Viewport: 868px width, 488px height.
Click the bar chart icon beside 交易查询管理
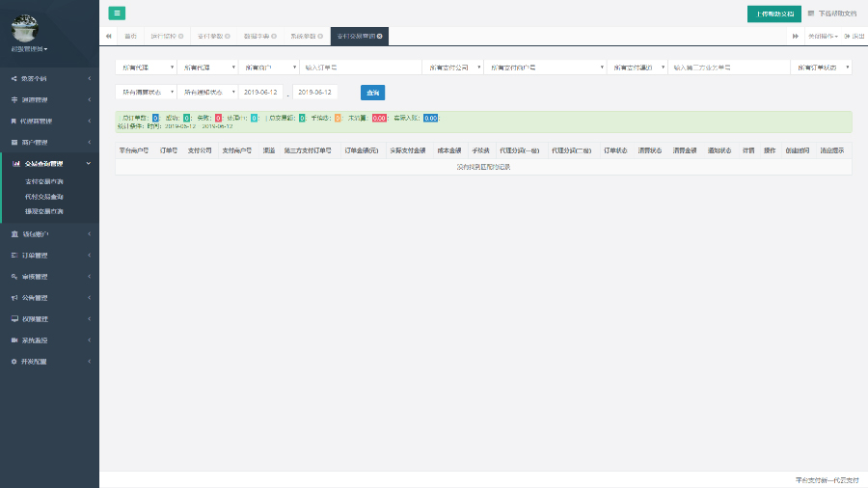point(16,164)
